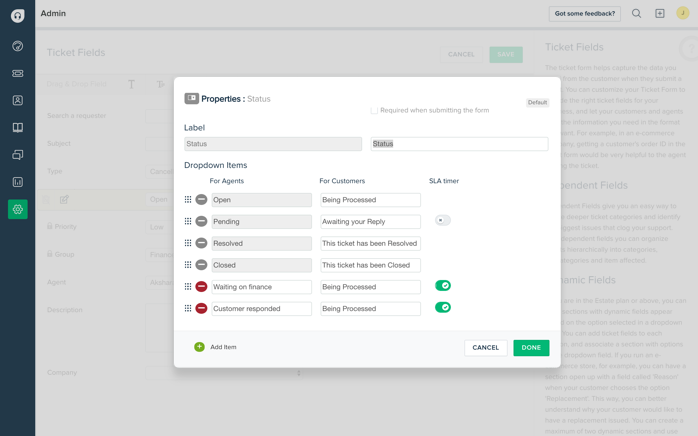
Task: Click the Group field label in background
Action: click(64, 254)
